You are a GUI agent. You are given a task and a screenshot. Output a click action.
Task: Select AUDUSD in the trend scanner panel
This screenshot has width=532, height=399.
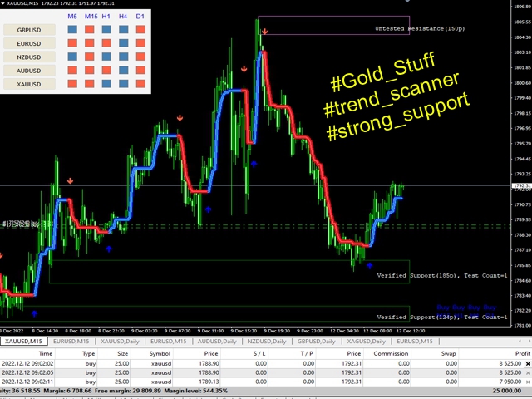pyautogui.click(x=29, y=71)
